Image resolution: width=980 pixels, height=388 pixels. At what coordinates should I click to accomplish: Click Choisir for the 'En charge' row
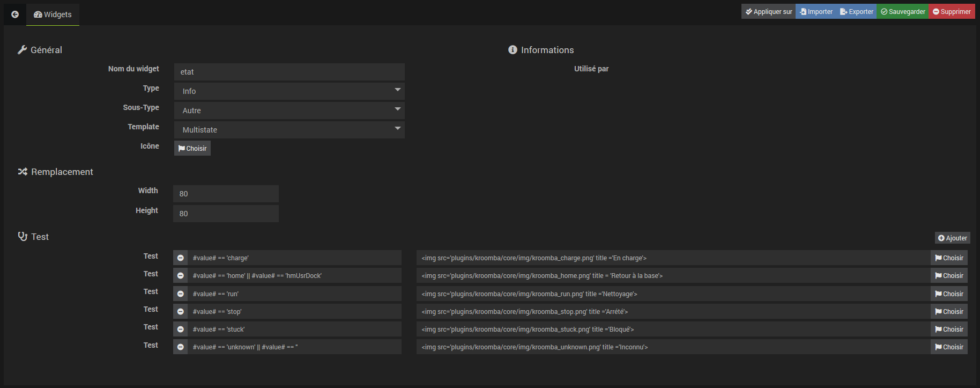tap(949, 258)
